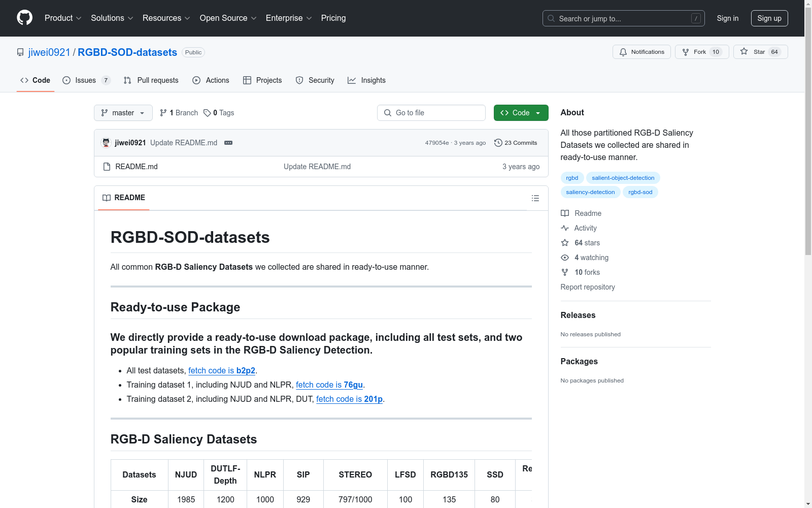The image size is (812, 508).
Task: Click the Fork icon in the Fork button
Action: 686,52
